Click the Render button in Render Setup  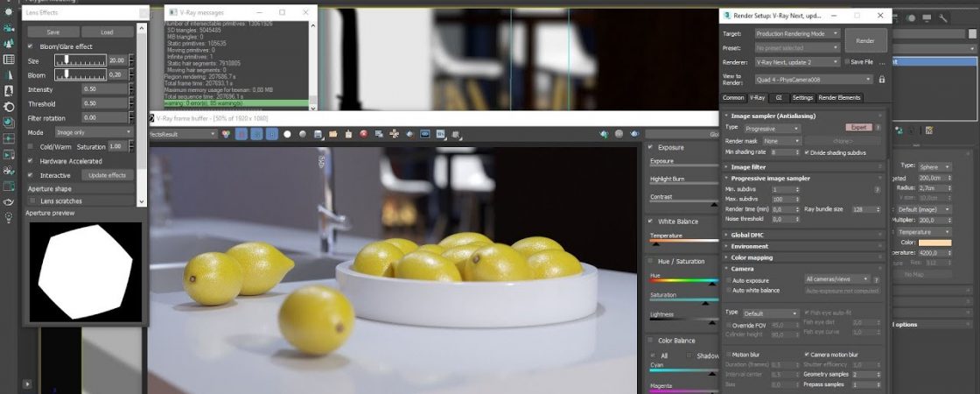coord(865,40)
